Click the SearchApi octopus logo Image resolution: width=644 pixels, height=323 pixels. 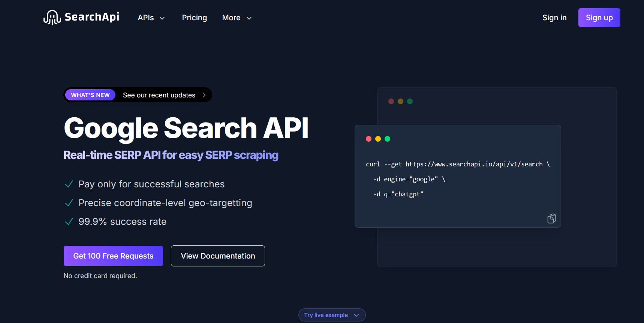52,17
